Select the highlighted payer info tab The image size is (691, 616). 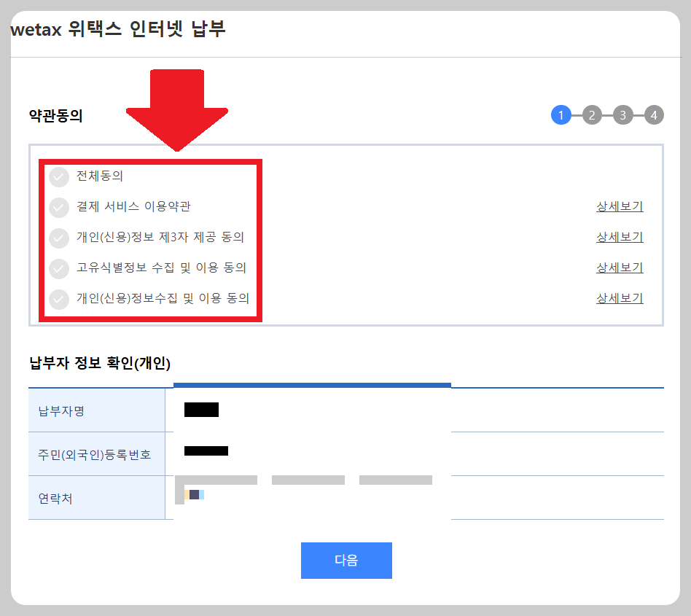click(312, 382)
